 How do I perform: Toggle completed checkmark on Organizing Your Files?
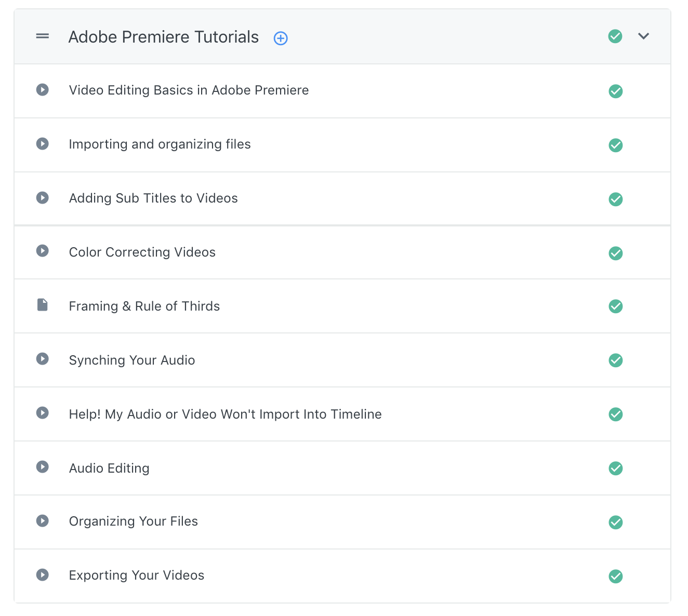(x=616, y=522)
